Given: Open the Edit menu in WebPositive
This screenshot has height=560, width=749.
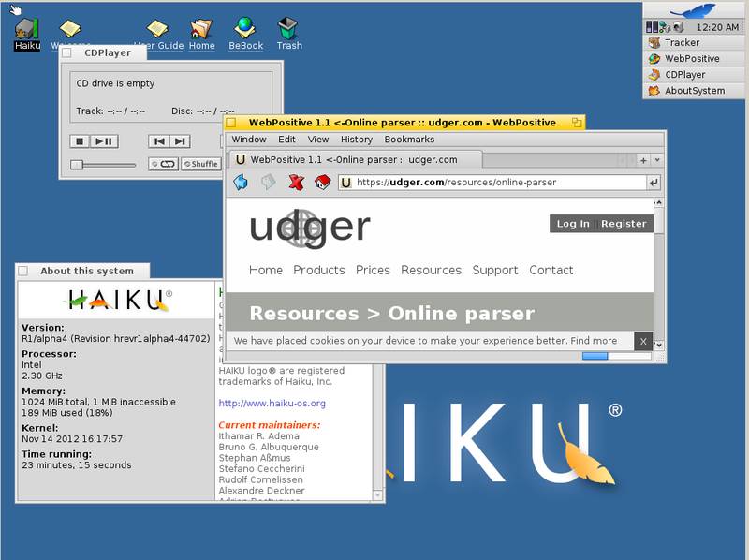Looking at the screenshot, I should coord(286,139).
